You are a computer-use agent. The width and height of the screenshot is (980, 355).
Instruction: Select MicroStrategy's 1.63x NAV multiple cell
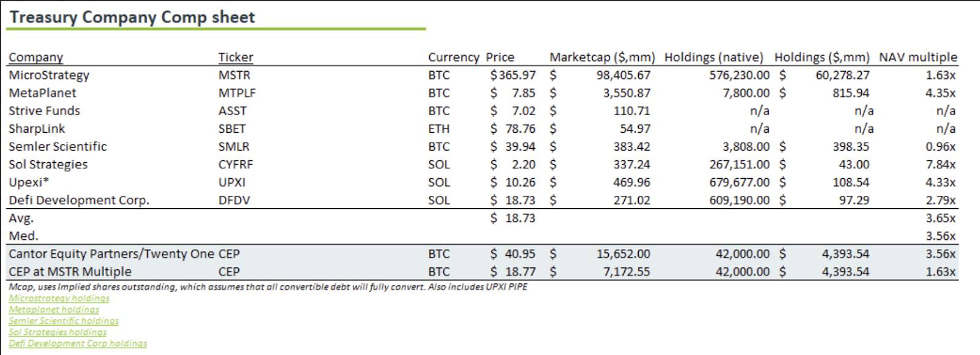point(940,75)
